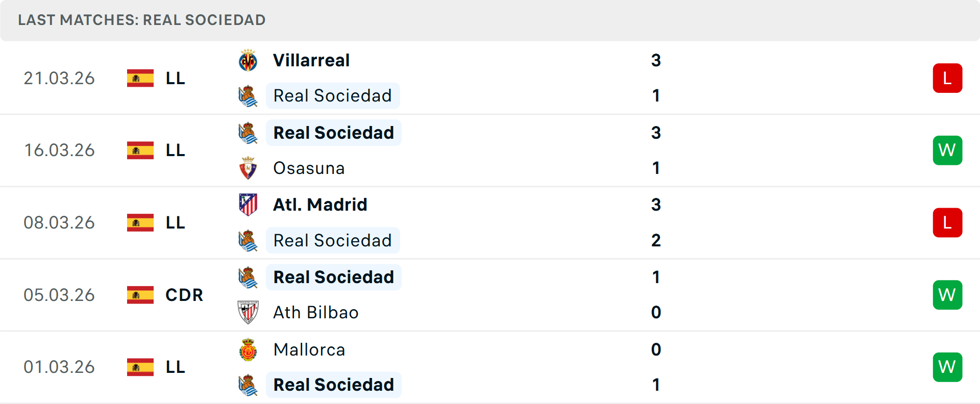Click the Spanish flag beside the 21.03.26 match
Screen dimensions: 980x404
pos(140,78)
